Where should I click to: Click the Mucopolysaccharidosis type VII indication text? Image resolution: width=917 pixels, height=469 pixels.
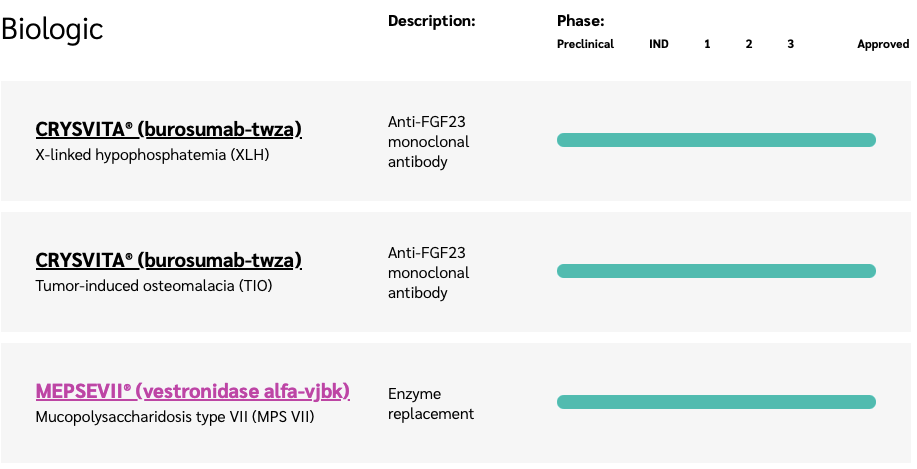[x=175, y=418]
